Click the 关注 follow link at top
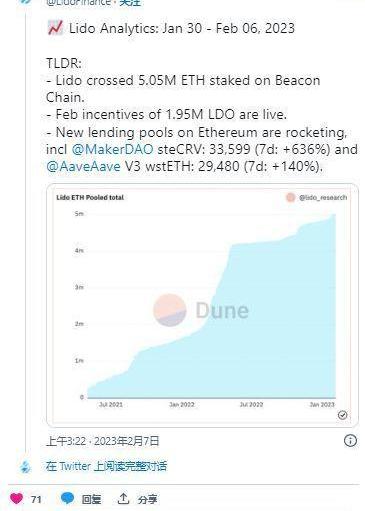The width and height of the screenshot is (365, 511). coord(130,3)
